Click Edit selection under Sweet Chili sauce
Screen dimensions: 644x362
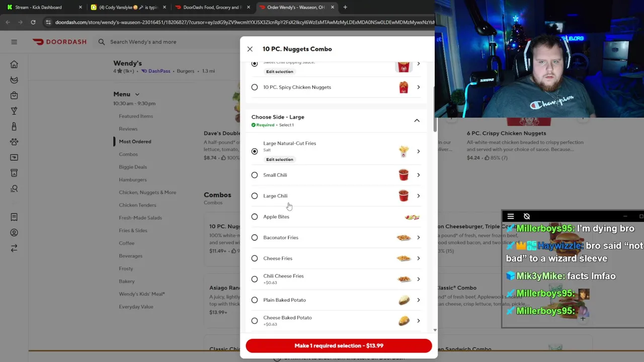point(279,71)
